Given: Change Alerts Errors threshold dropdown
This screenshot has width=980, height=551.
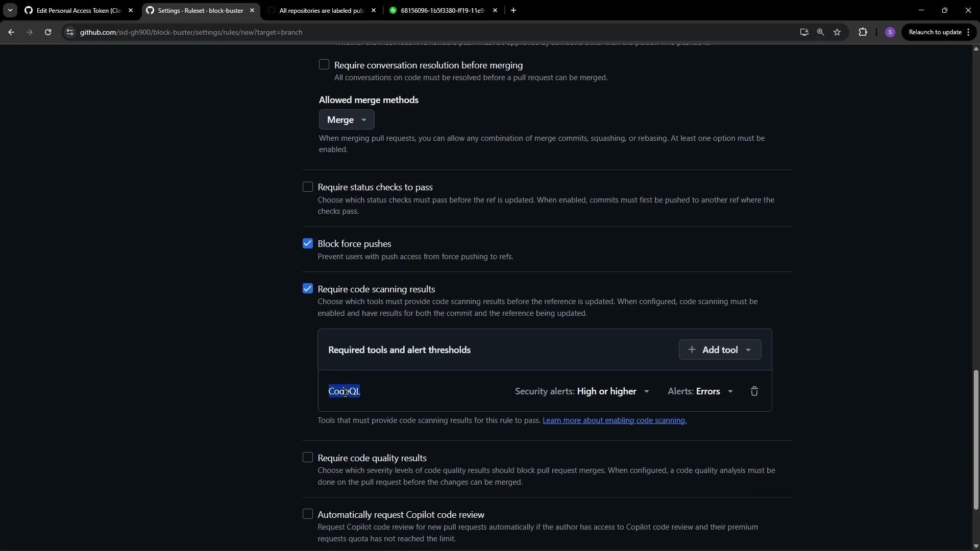Looking at the screenshot, I should click(700, 391).
